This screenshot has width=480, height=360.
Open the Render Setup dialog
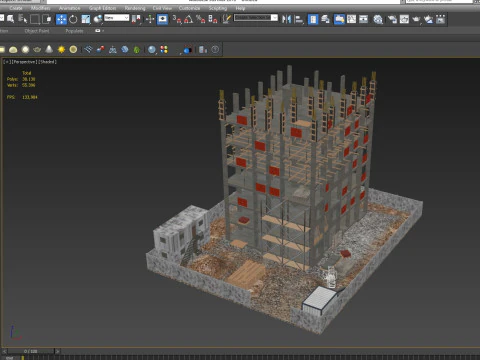pyautogui.click(x=392, y=19)
